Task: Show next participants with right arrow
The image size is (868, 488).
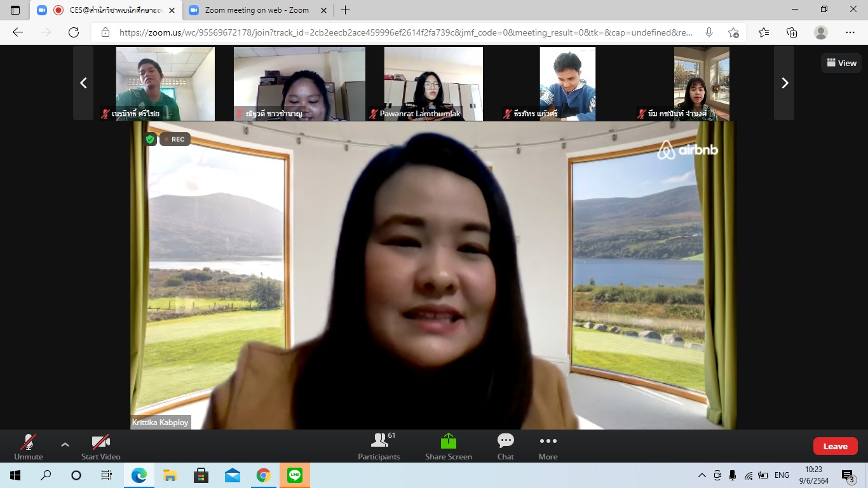Action: [x=784, y=83]
